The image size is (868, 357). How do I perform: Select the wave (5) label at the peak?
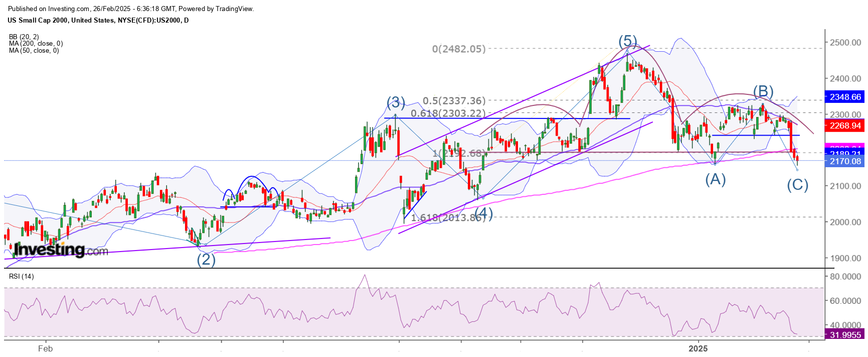coord(627,41)
